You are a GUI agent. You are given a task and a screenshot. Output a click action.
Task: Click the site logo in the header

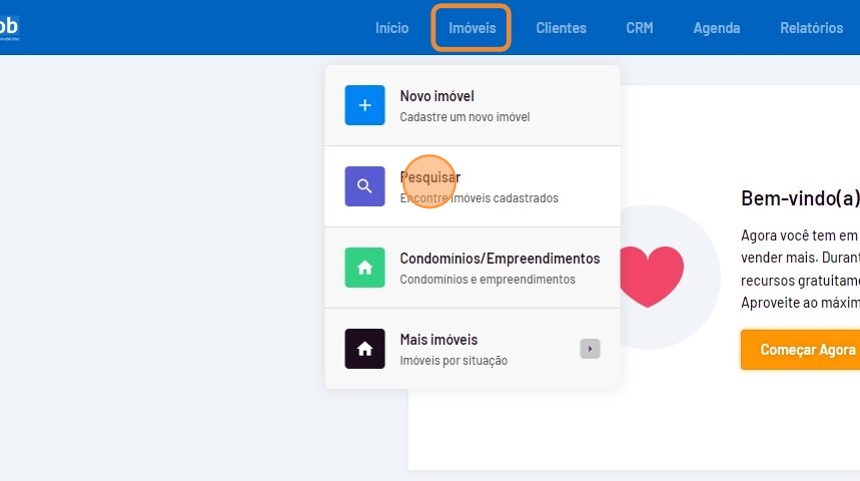pos(10,28)
